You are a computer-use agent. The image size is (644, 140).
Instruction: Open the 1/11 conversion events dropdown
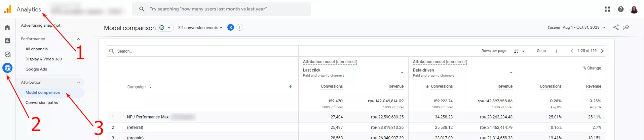(x=199, y=28)
